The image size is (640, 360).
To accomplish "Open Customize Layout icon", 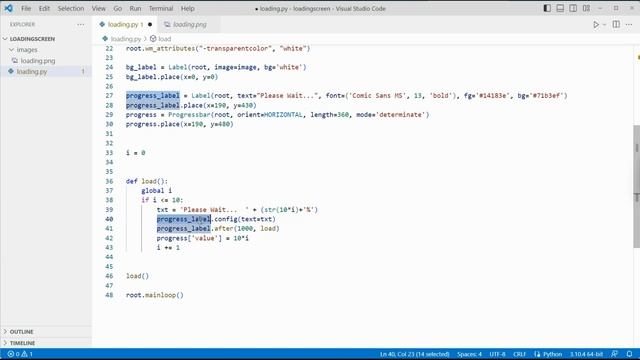I will click(x=586, y=8).
